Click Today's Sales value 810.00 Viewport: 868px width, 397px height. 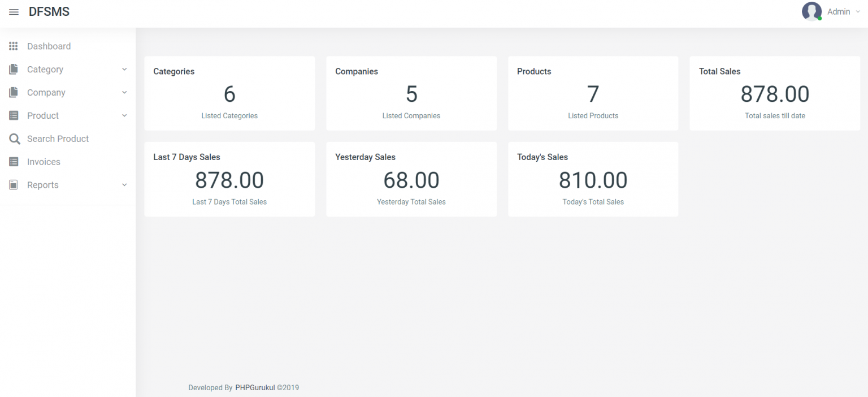tap(593, 180)
